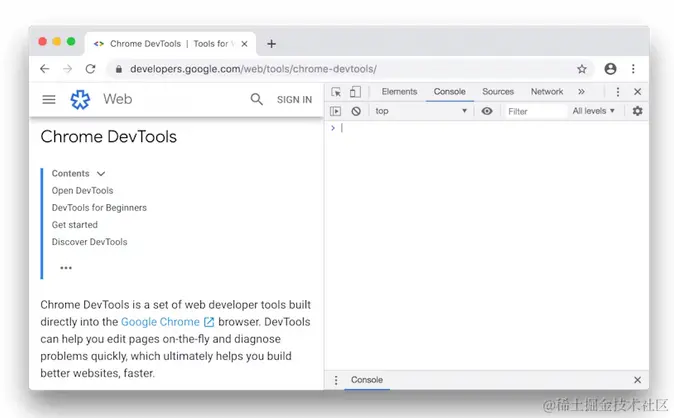674x418 pixels.
Task: Open a new tab with plus button
Action: pyautogui.click(x=271, y=44)
